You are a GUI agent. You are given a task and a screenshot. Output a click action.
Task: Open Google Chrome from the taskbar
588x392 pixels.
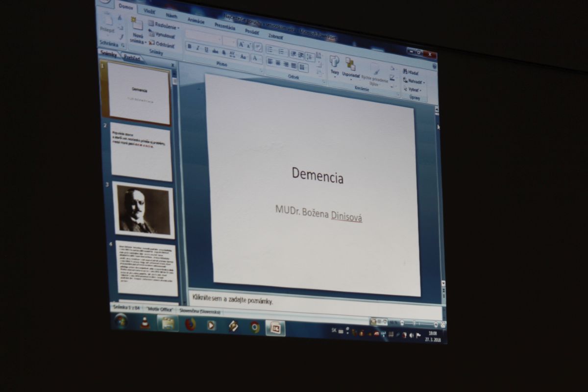[255, 327]
